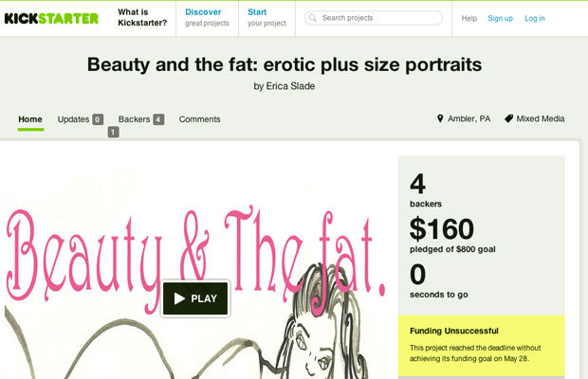Click the Sign up link
This screenshot has height=379, width=588.
[x=500, y=18]
